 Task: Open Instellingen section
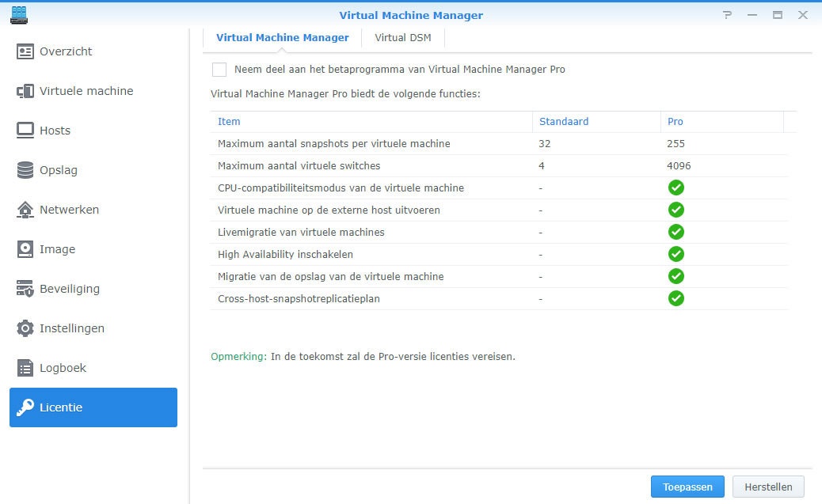(93, 328)
